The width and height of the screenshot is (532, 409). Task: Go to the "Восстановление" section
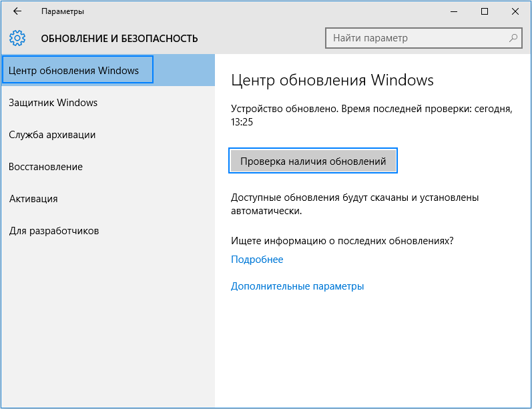pos(45,166)
